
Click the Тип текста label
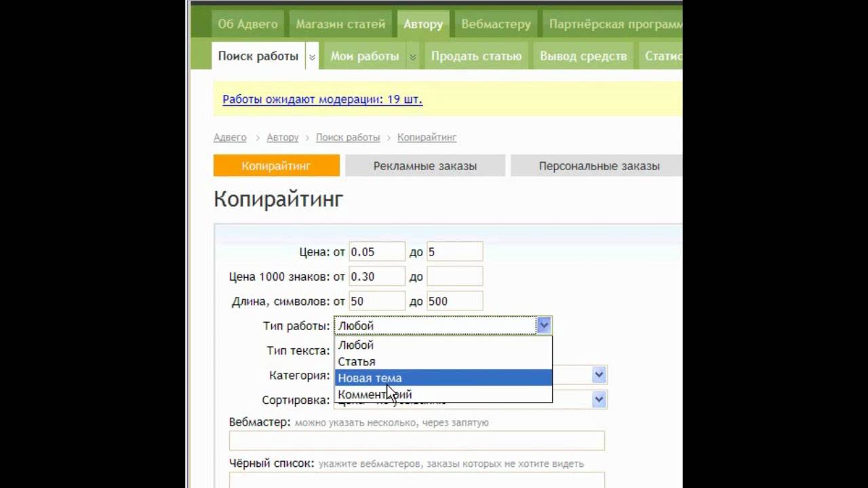298,350
